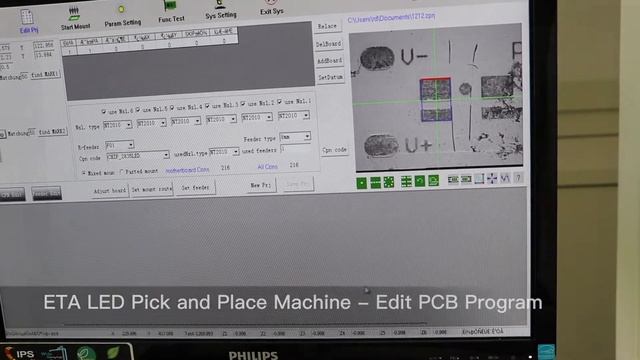The height and width of the screenshot is (360, 640).
Task: Click the upper find MARK1 button
Action: pos(45,75)
